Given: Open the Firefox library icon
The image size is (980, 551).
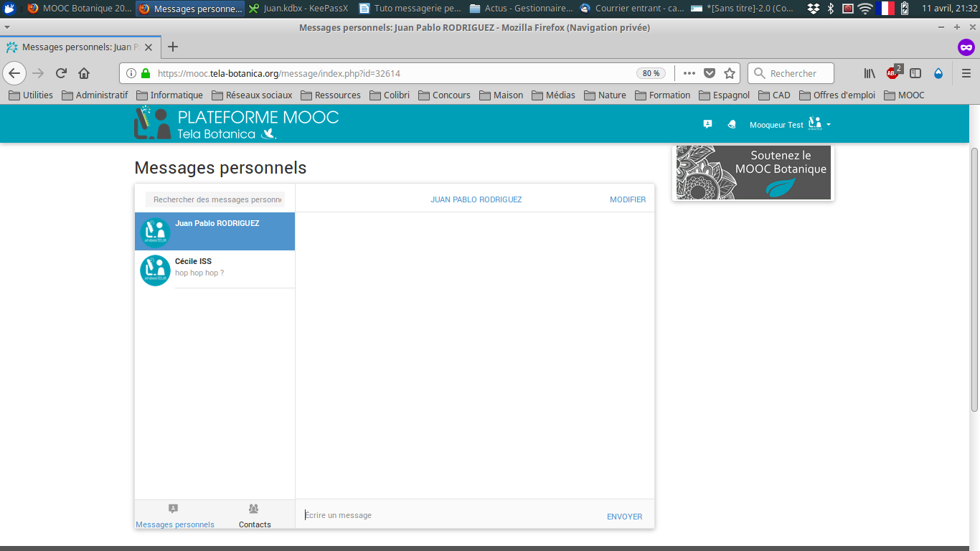Looking at the screenshot, I should point(870,73).
